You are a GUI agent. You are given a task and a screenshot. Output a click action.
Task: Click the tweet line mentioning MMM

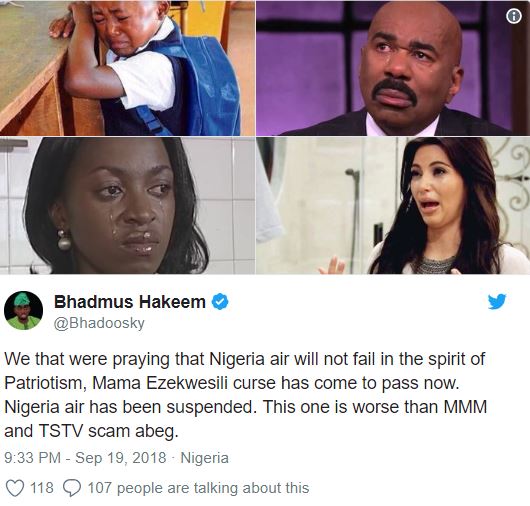point(246,407)
